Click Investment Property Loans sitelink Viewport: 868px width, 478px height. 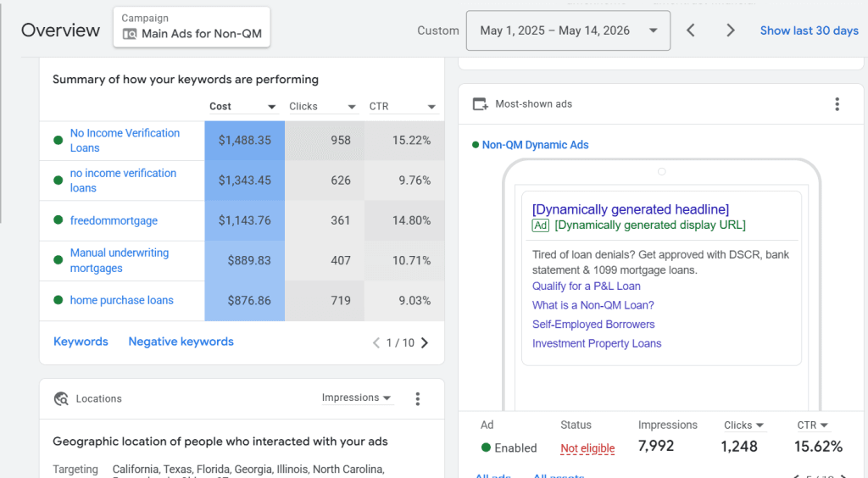point(597,343)
